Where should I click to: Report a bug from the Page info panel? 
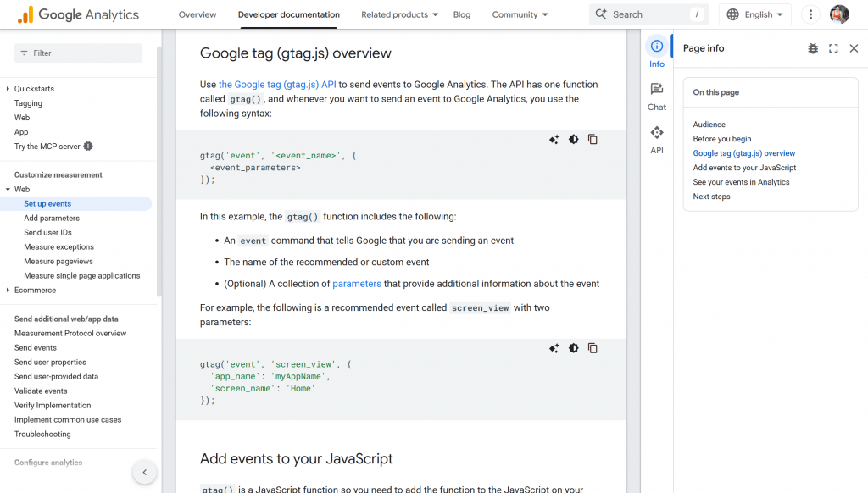click(x=812, y=48)
